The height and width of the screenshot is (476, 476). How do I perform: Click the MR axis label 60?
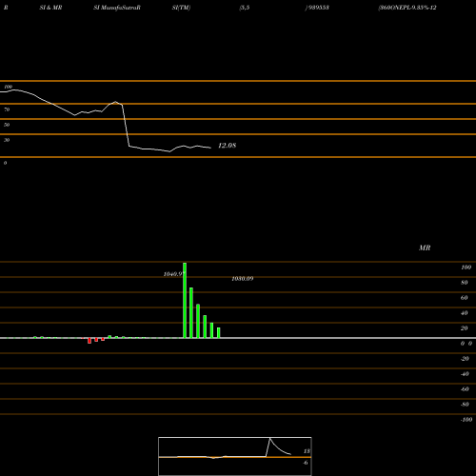click(465, 298)
